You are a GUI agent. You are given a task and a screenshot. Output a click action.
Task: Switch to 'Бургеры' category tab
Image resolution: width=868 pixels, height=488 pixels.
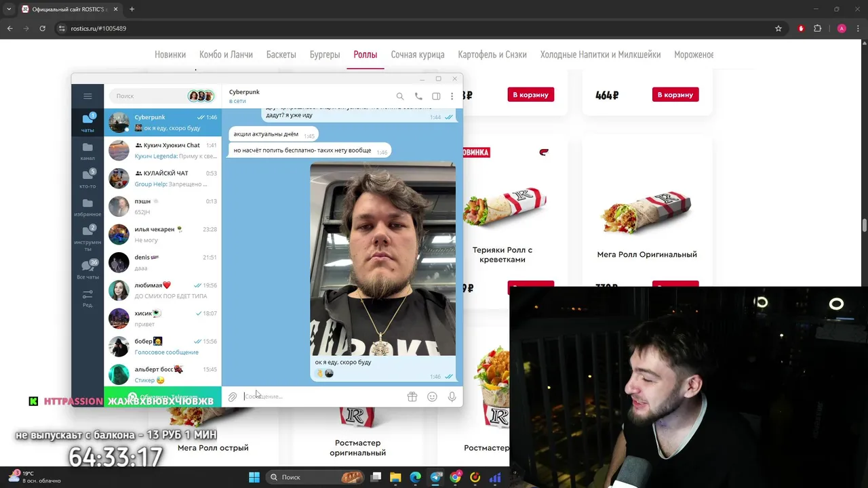coord(325,54)
